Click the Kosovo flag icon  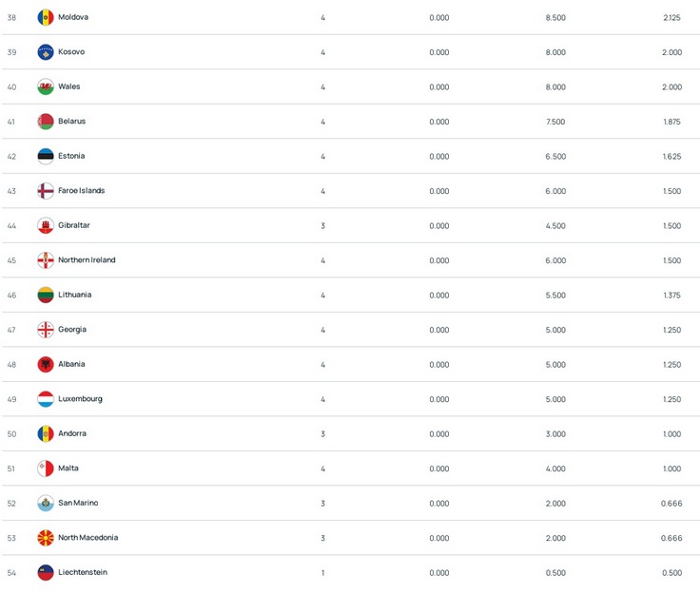coord(46,52)
